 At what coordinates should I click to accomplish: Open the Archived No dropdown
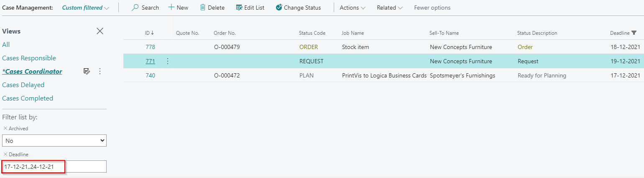(54, 141)
